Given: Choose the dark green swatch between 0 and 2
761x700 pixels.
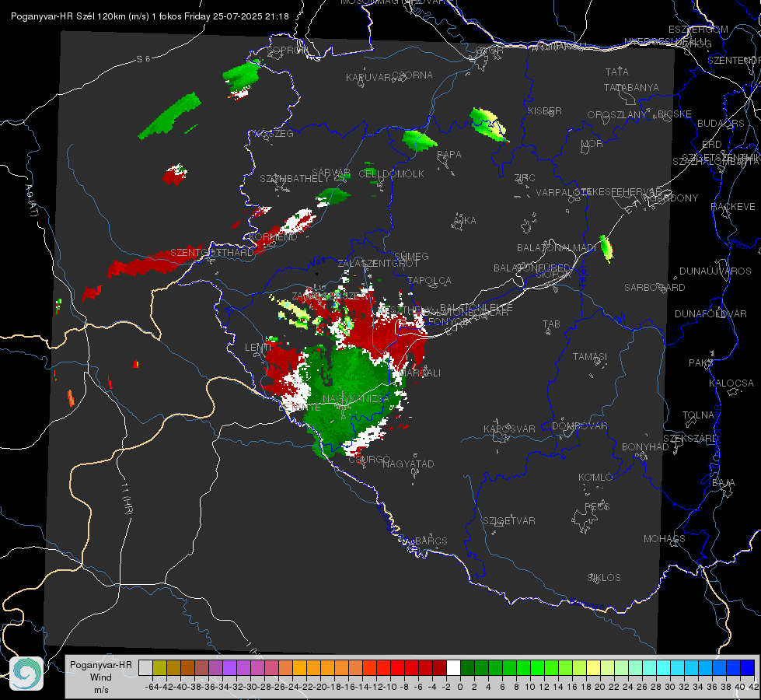Looking at the screenshot, I should [x=467, y=668].
